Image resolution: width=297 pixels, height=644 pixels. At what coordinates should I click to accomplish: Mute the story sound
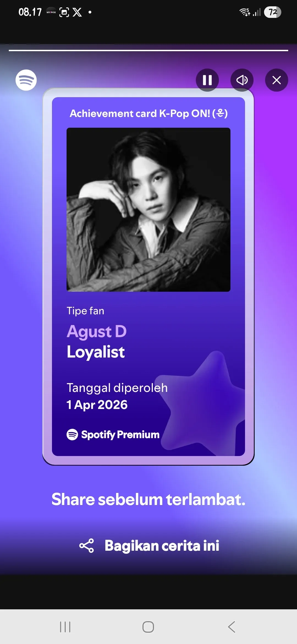242,80
